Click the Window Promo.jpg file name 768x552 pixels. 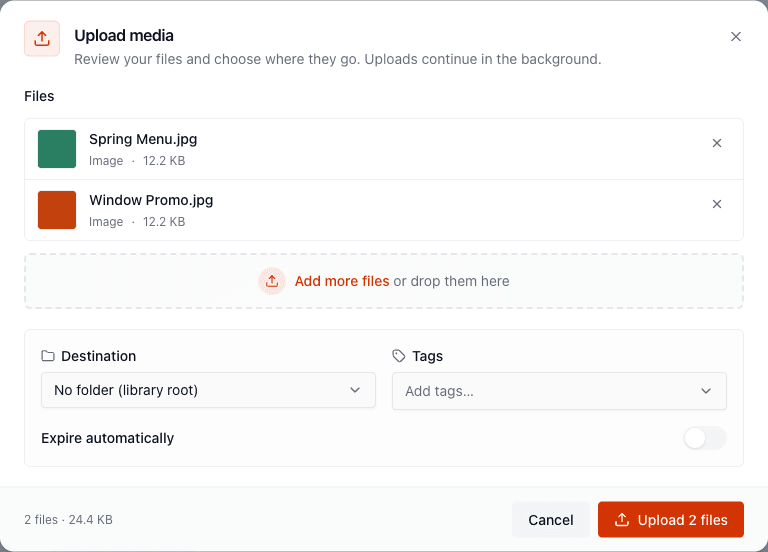(x=151, y=200)
